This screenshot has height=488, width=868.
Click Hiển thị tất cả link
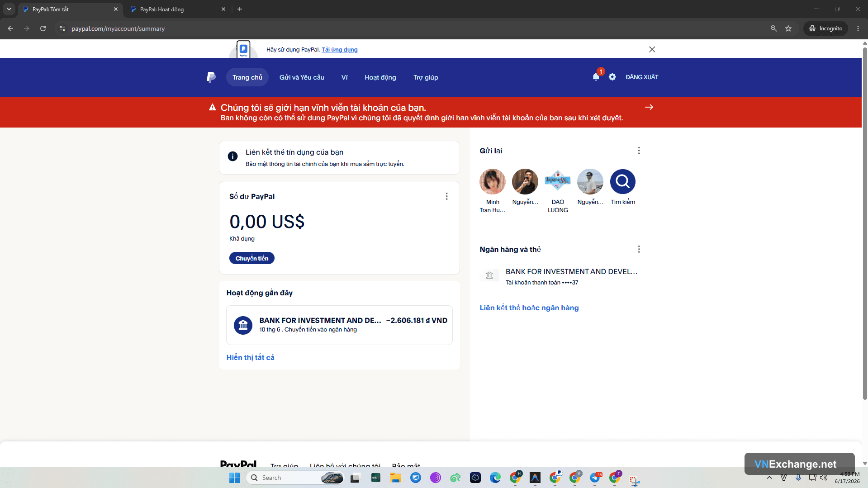pos(251,357)
